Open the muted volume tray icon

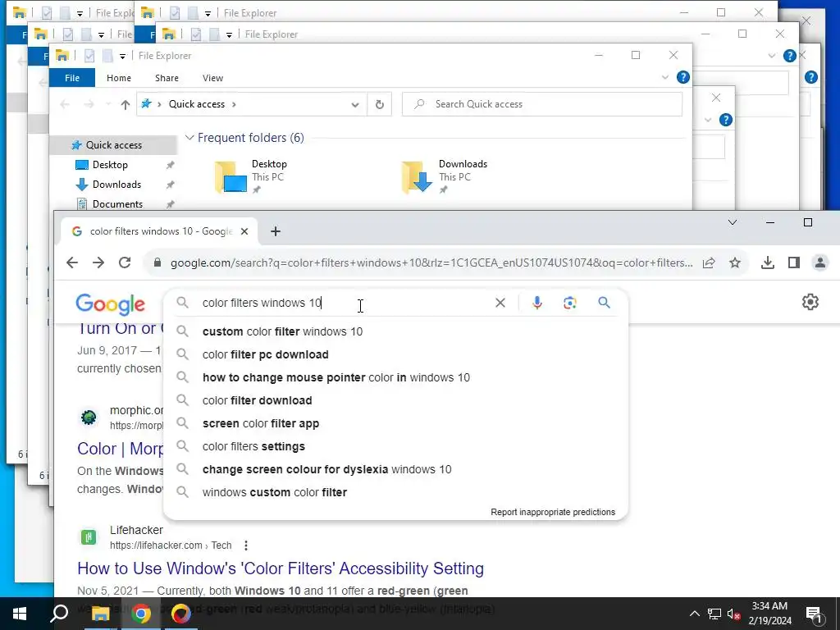(x=733, y=614)
